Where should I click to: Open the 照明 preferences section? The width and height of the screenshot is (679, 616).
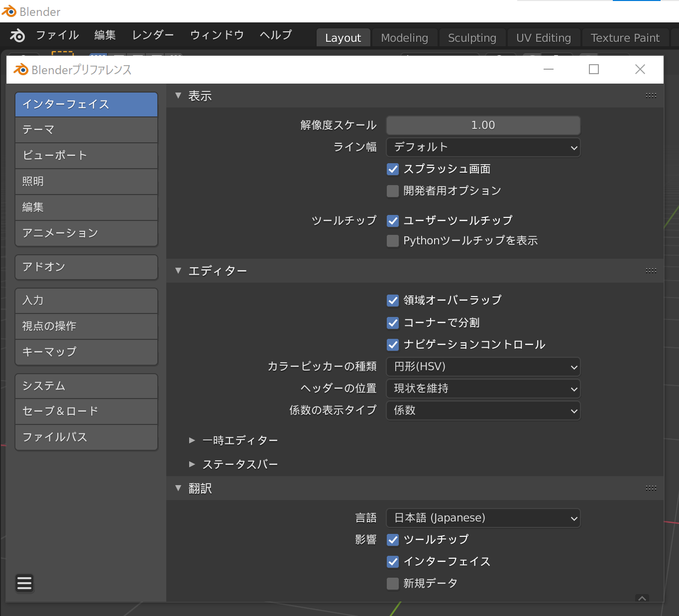pos(87,182)
